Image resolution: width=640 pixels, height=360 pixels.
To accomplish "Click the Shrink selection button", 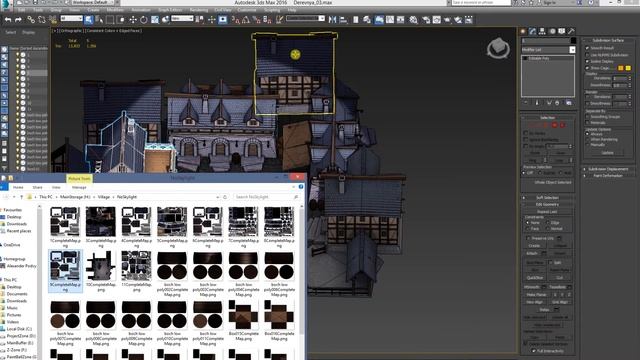I will pyautogui.click(x=535, y=153).
